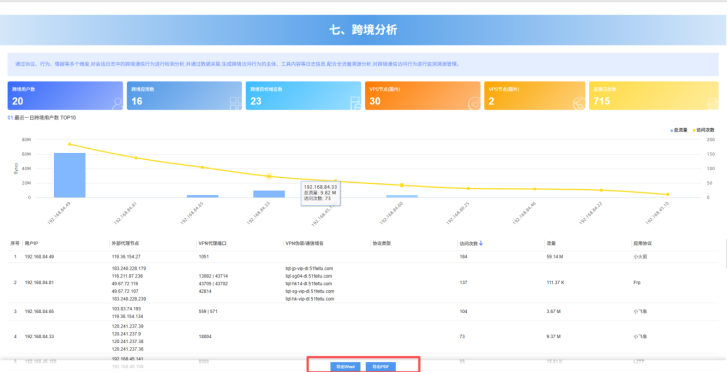Toggle the yellow 访问次数 legend item
The image size is (728, 372).
click(704, 131)
